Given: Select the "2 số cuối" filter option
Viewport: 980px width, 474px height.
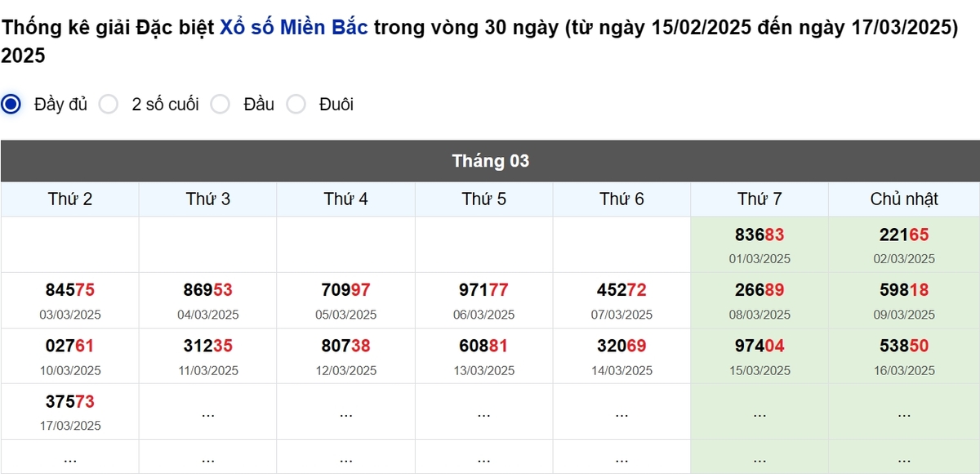Looking at the screenshot, I should click(109, 104).
